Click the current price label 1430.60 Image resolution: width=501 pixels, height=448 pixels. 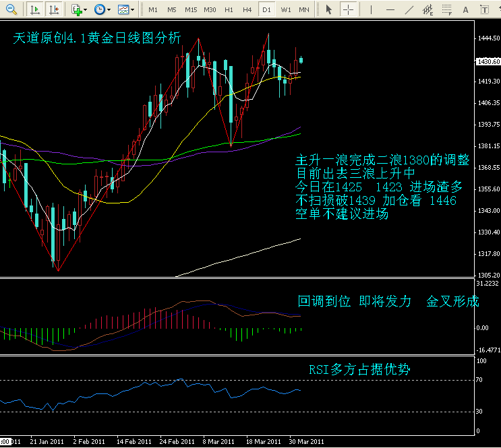[489, 61]
